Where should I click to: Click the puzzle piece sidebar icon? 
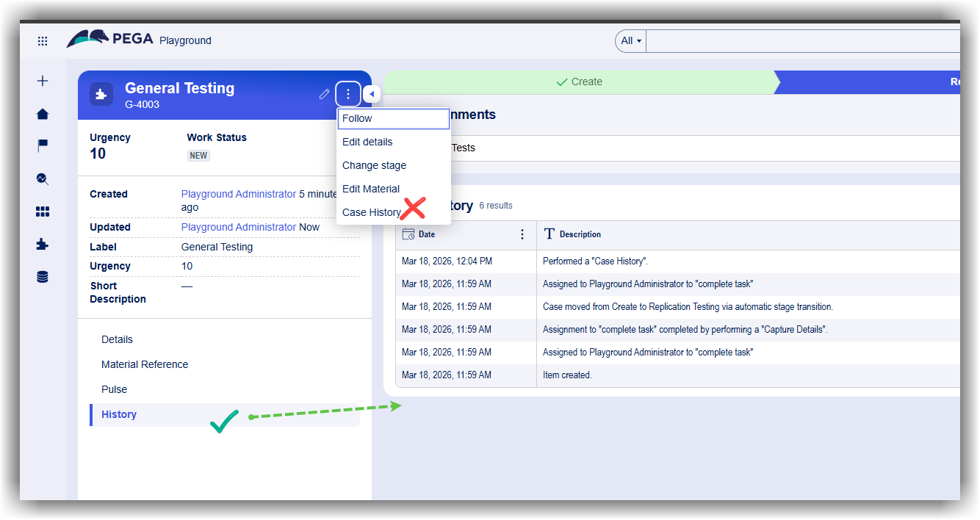pyautogui.click(x=43, y=245)
